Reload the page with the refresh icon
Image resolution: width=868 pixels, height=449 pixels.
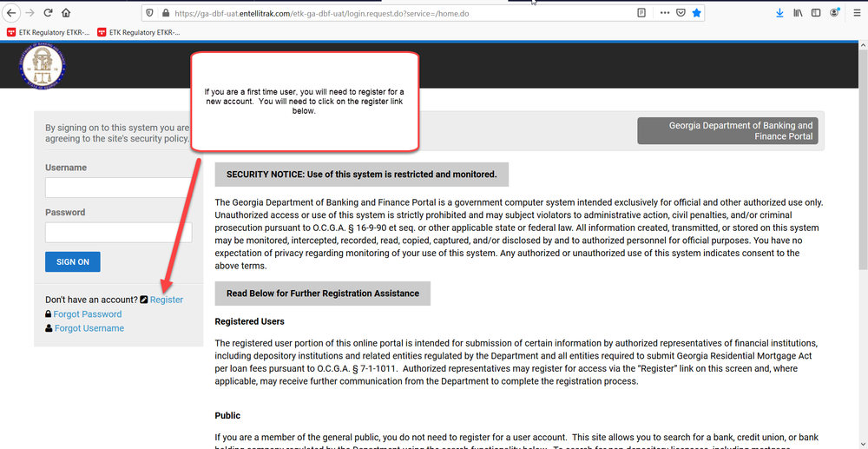point(48,14)
